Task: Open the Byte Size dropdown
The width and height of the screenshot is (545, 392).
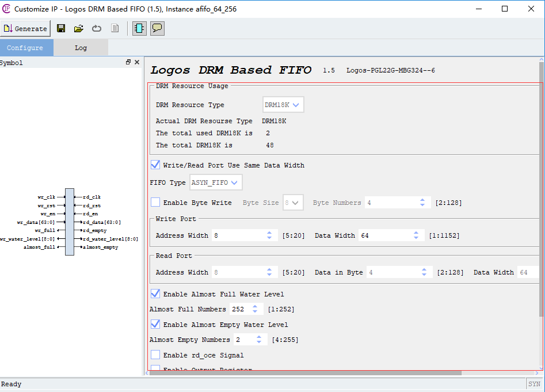Action: (x=293, y=203)
